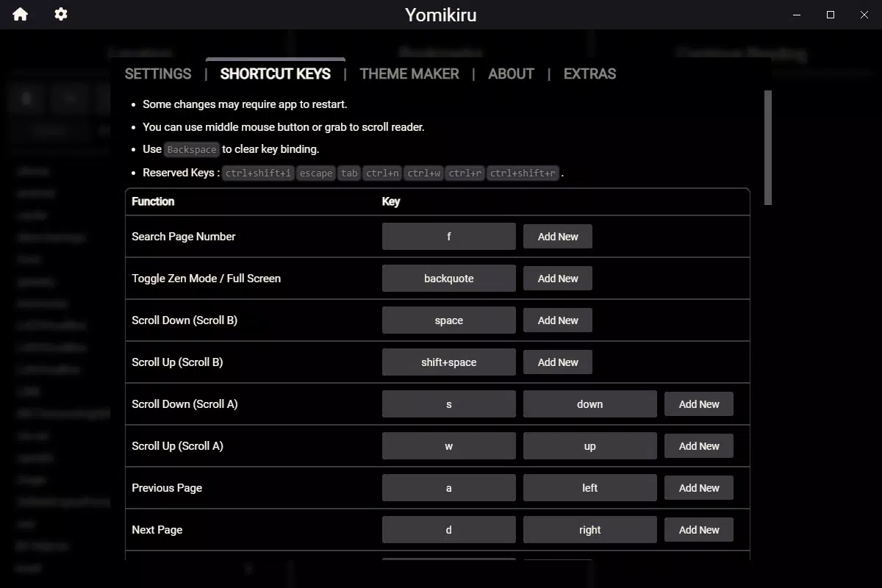This screenshot has height=588, width=882.
Task: Add New key for Scroll Down (Scroll A)
Action: pos(699,404)
